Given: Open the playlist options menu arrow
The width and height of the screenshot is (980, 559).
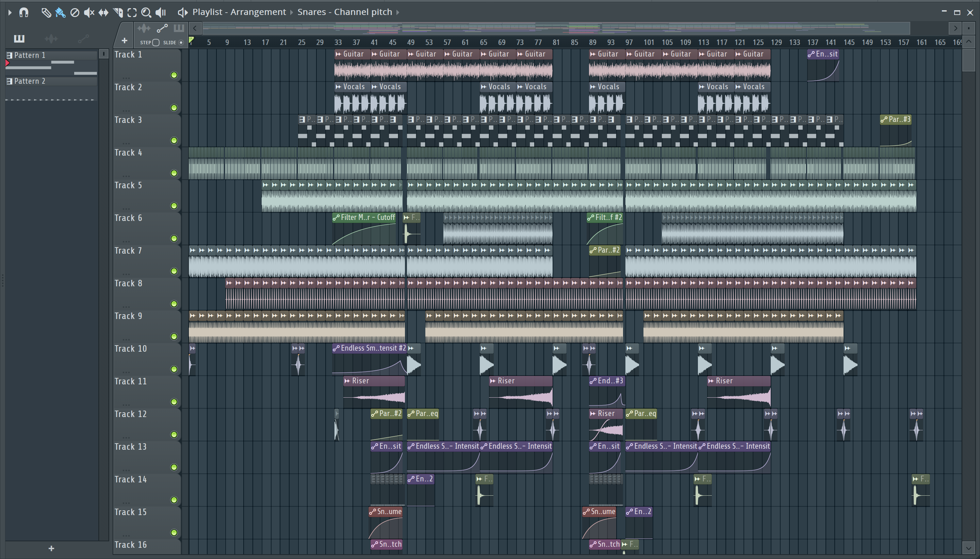Looking at the screenshot, I should [10, 13].
